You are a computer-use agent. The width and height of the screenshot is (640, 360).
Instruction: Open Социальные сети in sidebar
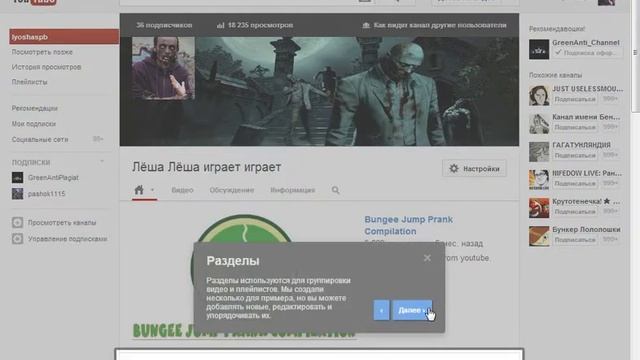(x=40, y=140)
